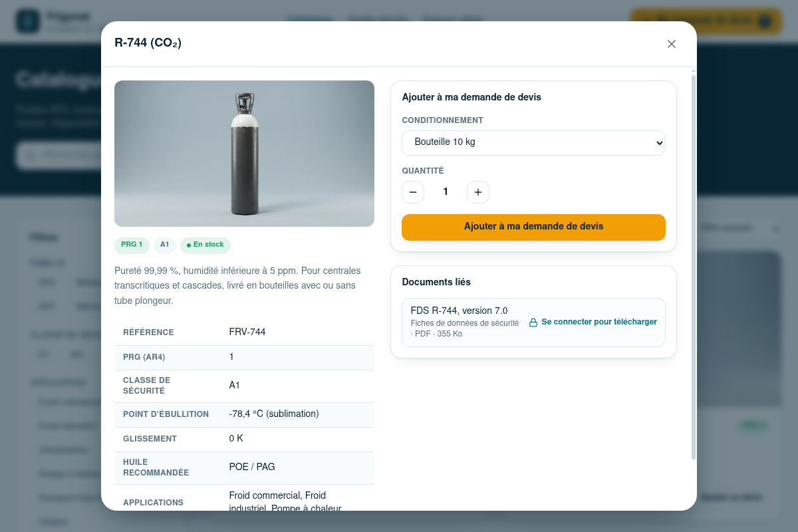Click the FDS R-744, version 7.0 document title
Viewport: 798px width, 532px height.
click(459, 311)
